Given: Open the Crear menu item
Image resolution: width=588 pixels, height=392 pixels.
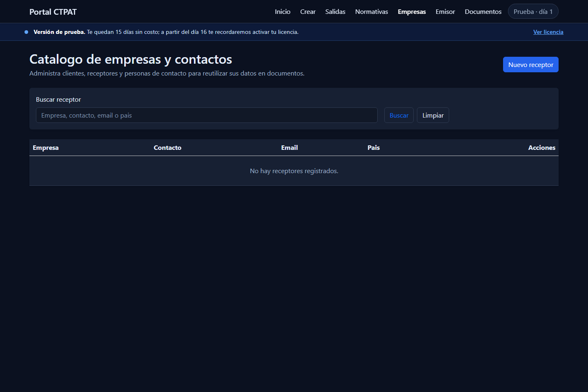Looking at the screenshot, I should (x=308, y=12).
